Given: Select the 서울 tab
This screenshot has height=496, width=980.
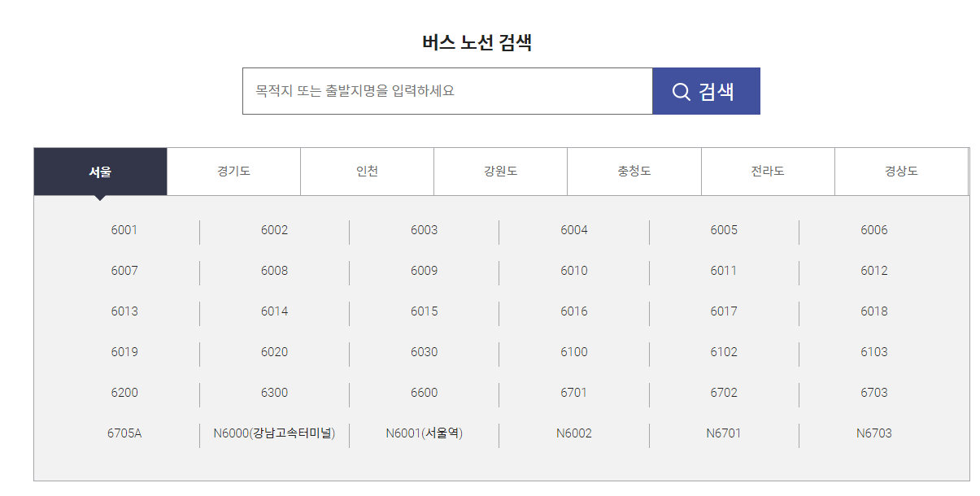Looking at the screenshot, I should [100, 172].
